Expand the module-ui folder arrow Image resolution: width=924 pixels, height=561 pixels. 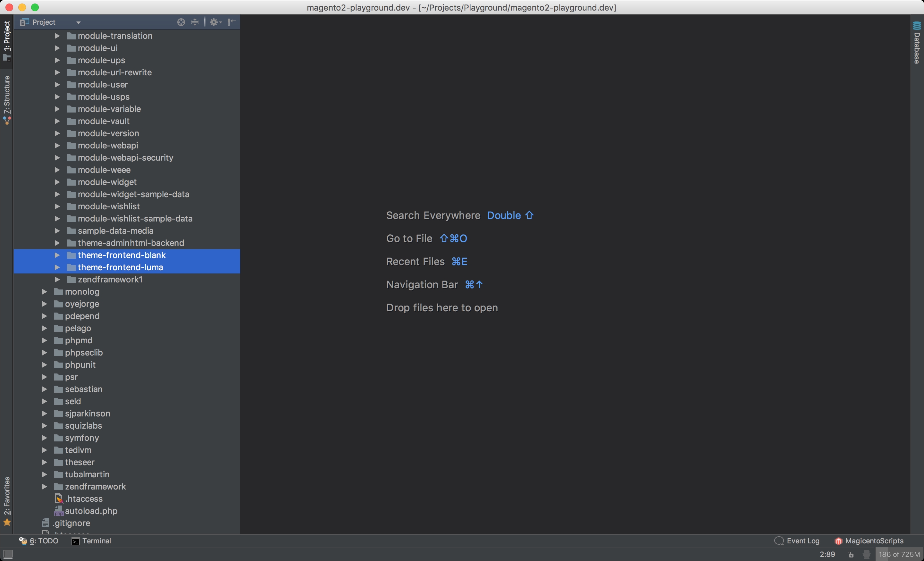(x=57, y=48)
